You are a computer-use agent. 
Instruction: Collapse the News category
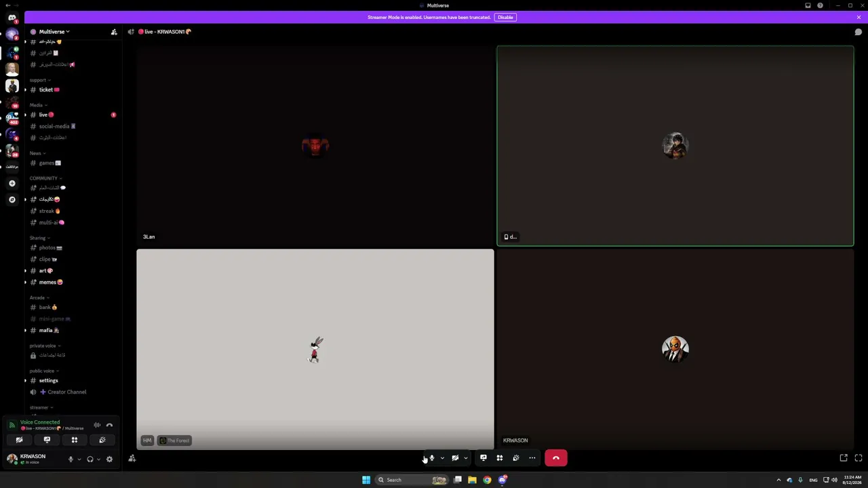pos(37,153)
